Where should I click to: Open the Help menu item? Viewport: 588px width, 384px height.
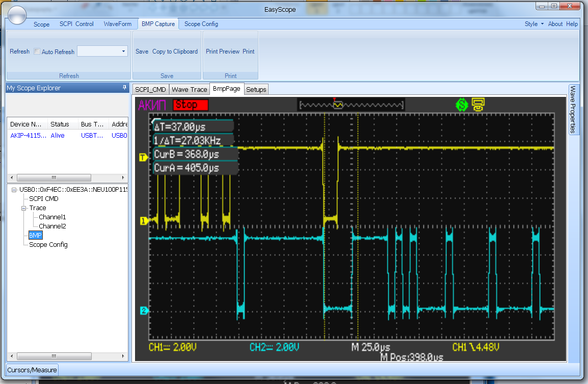[572, 24]
